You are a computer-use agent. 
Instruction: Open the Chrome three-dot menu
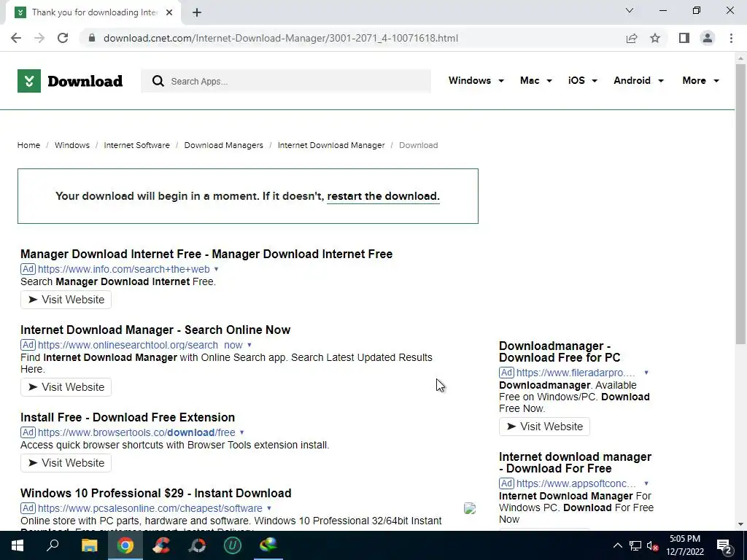(x=731, y=38)
